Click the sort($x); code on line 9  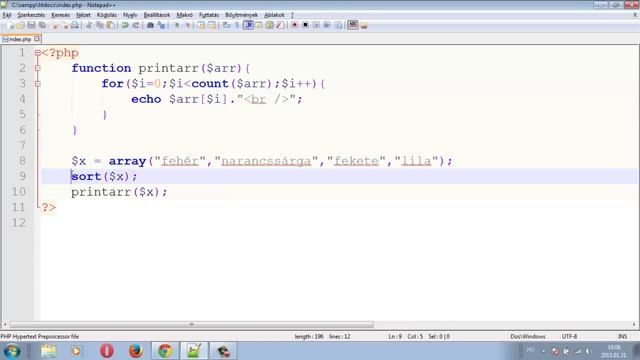pyautogui.click(x=104, y=176)
